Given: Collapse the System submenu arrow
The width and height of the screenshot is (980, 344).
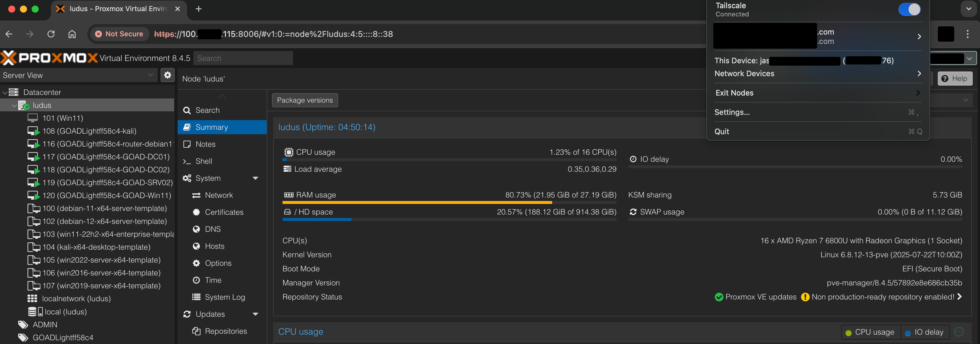Looking at the screenshot, I should [255, 178].
